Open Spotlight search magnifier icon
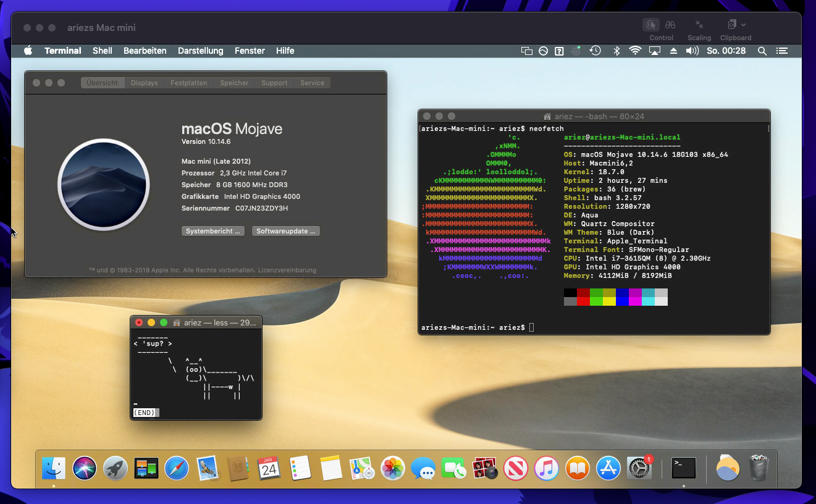Screen dimensions: 816x504 point(762,51)
